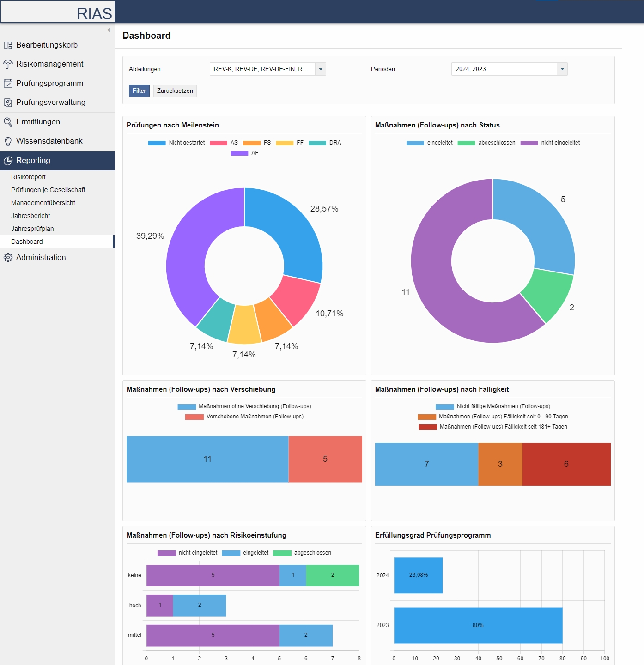Screen dimensions: 644x665
Task: Click the Zurücksetzen button
Action: [175, 91]
